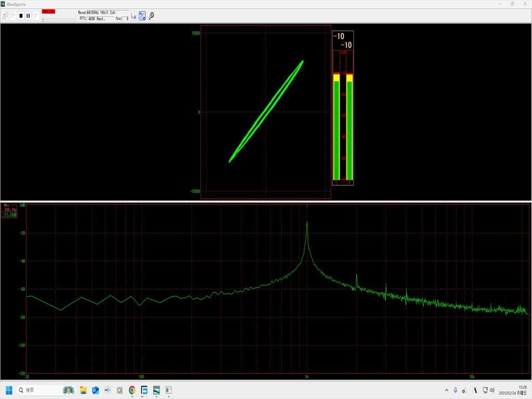Pause the running measurement
The image size is (532, 399).
[28, 16]
